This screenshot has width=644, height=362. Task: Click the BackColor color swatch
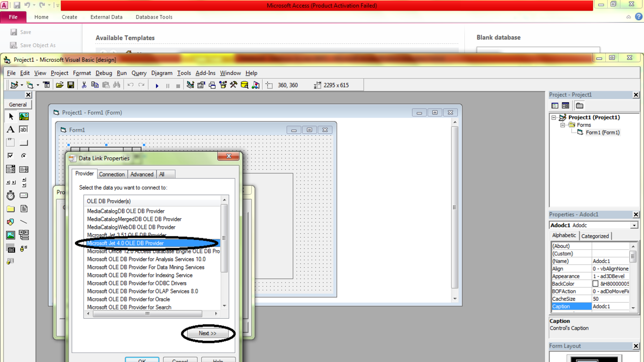click(596, 284)
